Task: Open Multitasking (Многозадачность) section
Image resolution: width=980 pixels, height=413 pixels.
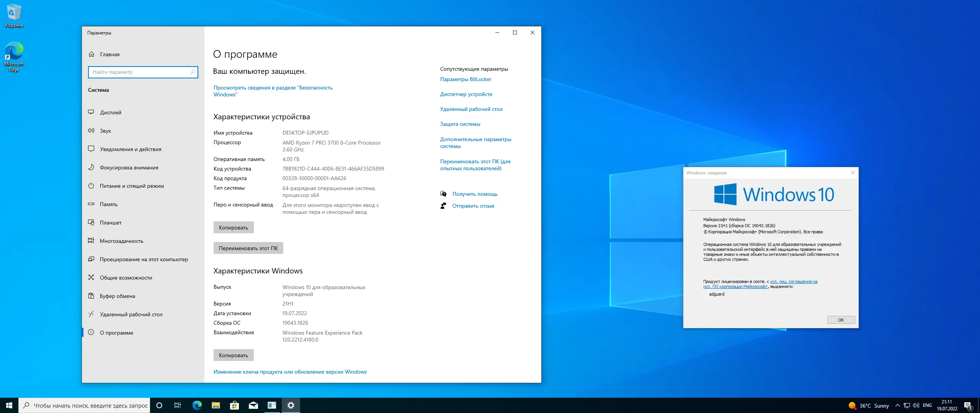Action: tap(121, 241)
